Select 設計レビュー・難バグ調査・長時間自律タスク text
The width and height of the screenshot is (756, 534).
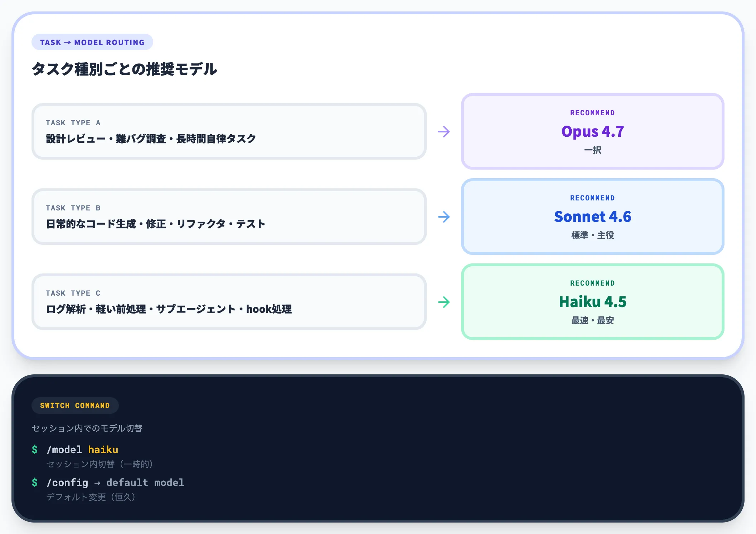pyautogui.click(x=151, y=139)
